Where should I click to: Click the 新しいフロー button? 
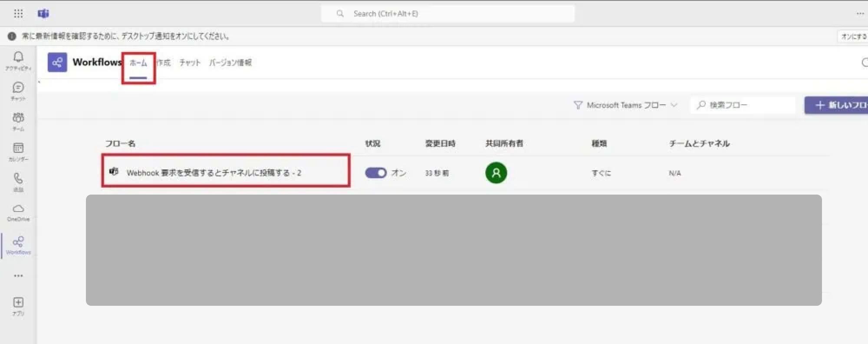point(838,105)
